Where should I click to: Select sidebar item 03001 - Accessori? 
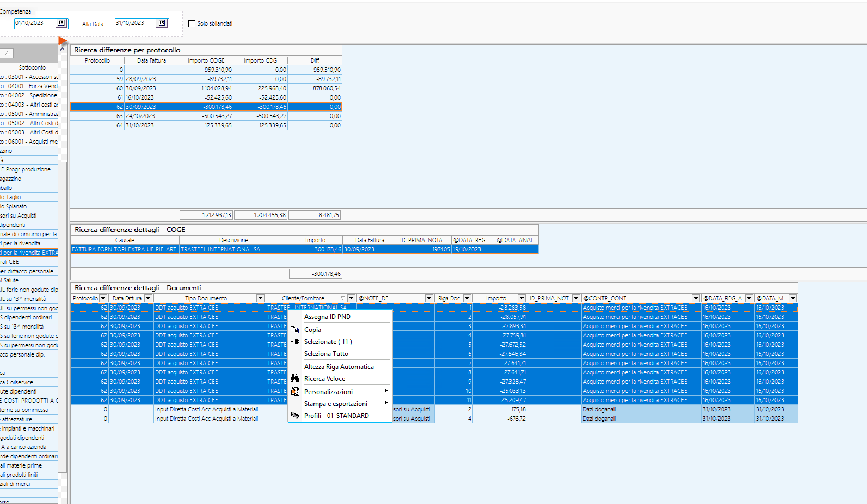tap(29, 77)
